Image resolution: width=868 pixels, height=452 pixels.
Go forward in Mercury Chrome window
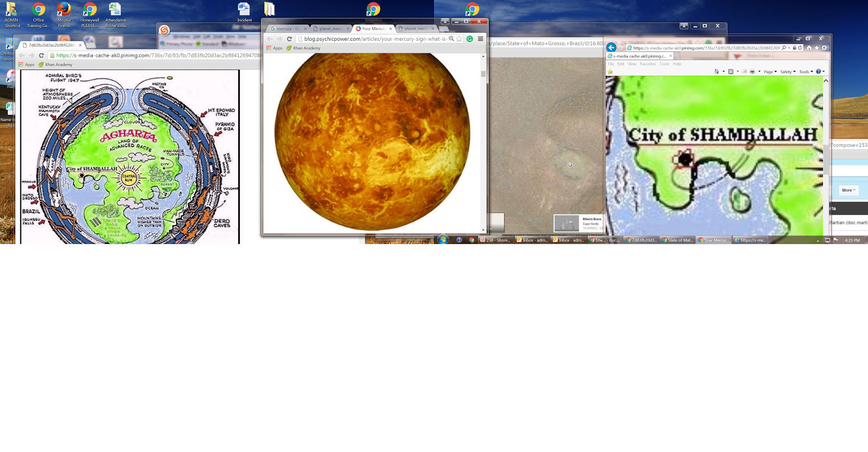click(279, 39)
